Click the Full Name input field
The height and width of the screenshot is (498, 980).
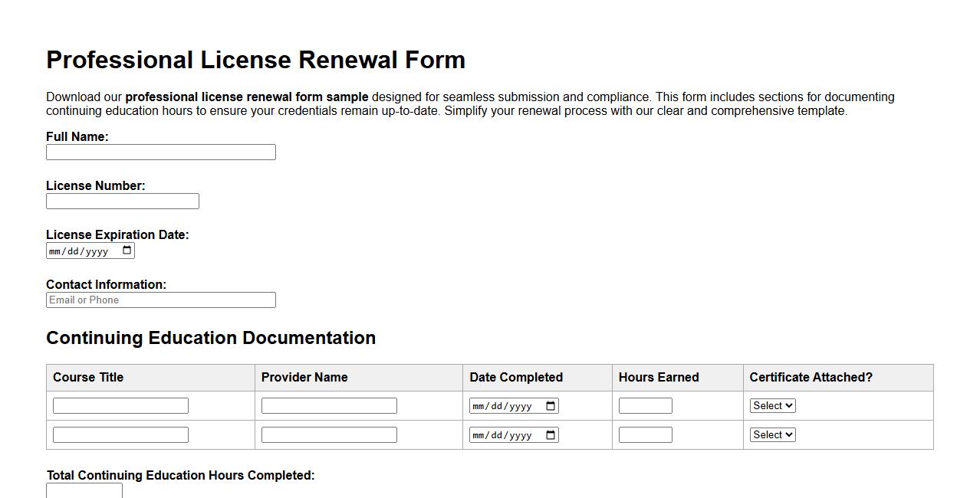click(x=161, y=152)
